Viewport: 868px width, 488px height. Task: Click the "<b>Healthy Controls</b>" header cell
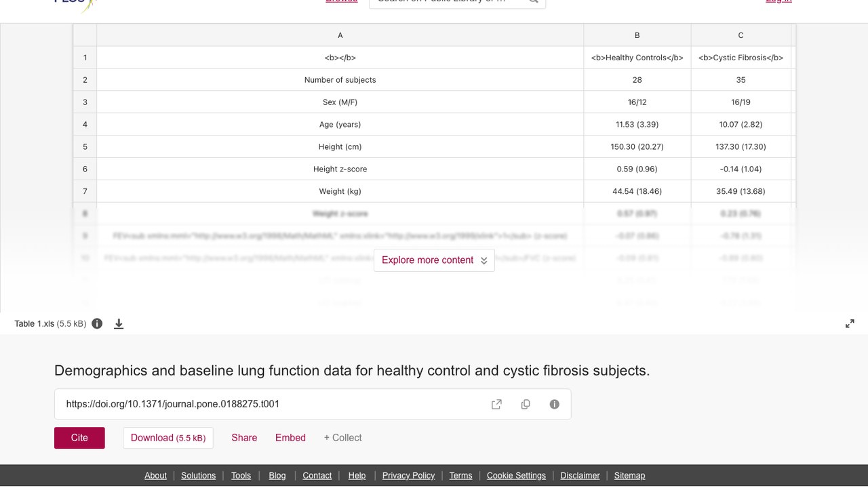pyautogui.click(x=637, y=58)
